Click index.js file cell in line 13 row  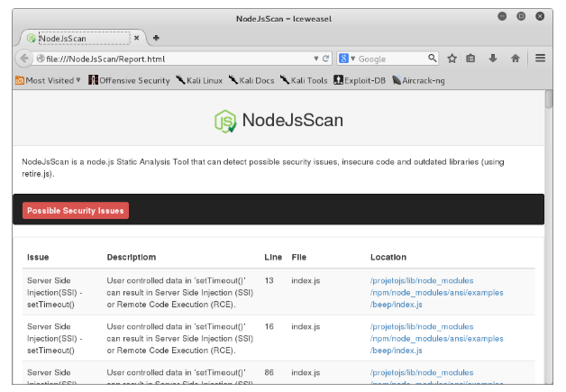pos(306,280)
